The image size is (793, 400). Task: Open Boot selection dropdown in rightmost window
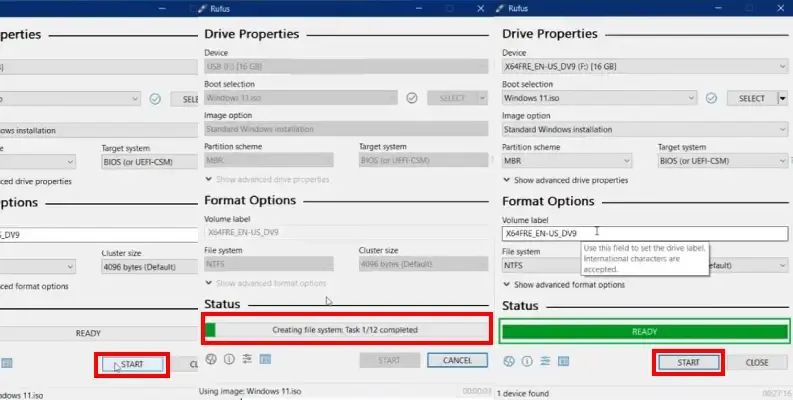pos(599,98)
